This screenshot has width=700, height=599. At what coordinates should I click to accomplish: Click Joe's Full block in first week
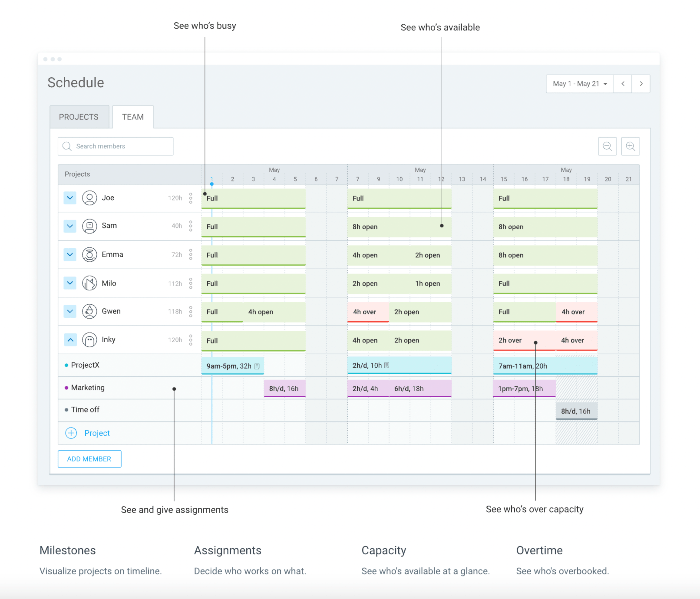point(254,199)
